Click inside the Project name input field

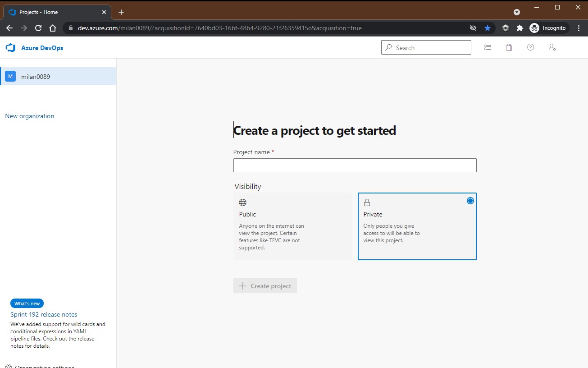point(355,165)
